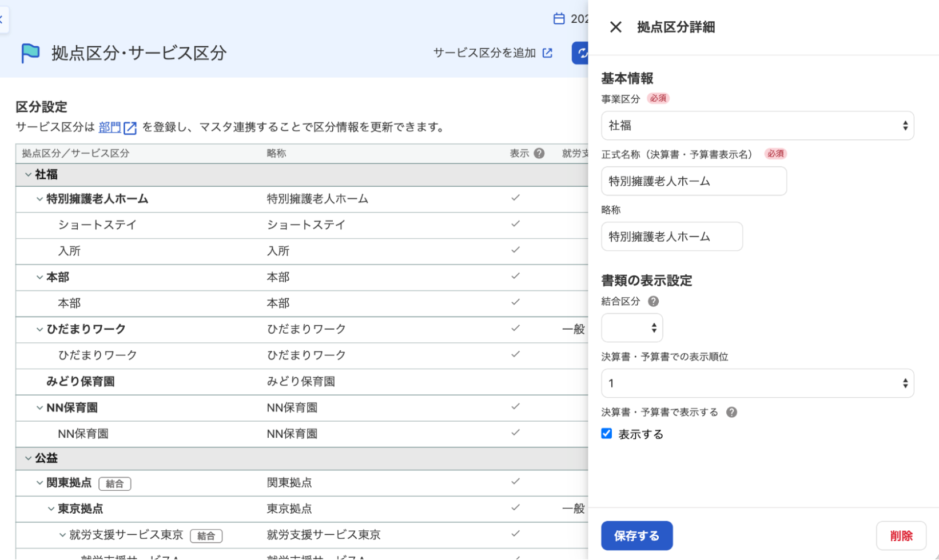Edit the 略称 input field

pyautogui.click(x=672, y=237)
